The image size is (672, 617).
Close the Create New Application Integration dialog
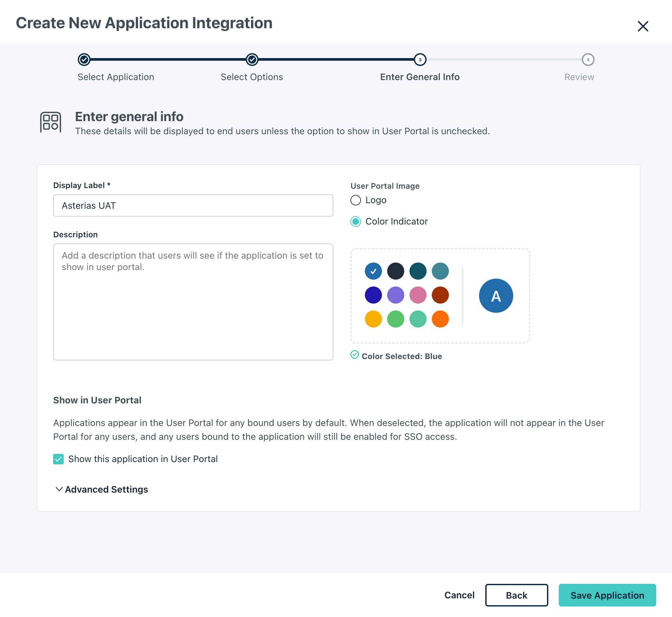[x=642, y=26]
